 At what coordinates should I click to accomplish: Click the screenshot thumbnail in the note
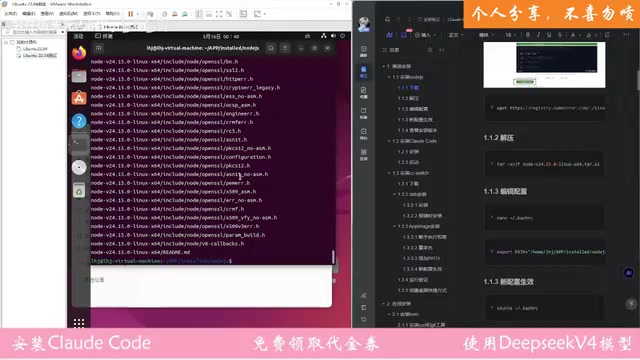pos(544,65)
